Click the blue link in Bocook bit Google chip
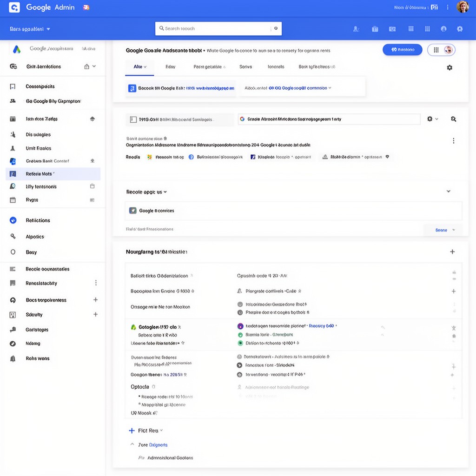This screenshot has height=476, width=476. (x=210, y=88)
